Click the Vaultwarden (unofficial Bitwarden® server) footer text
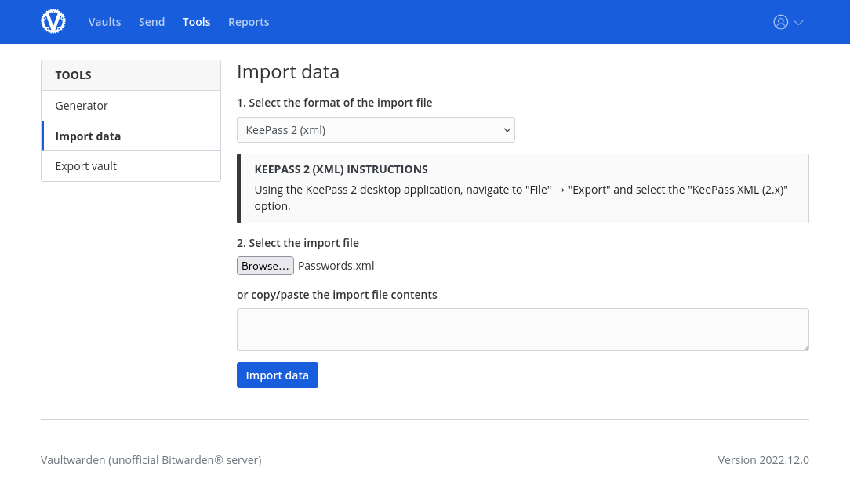Screen dimensions: 850x504 151,460
